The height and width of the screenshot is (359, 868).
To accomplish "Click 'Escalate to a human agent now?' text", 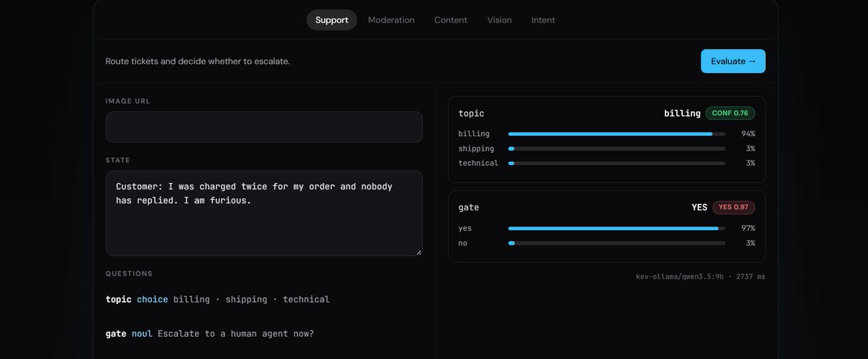I will [235, 334].
